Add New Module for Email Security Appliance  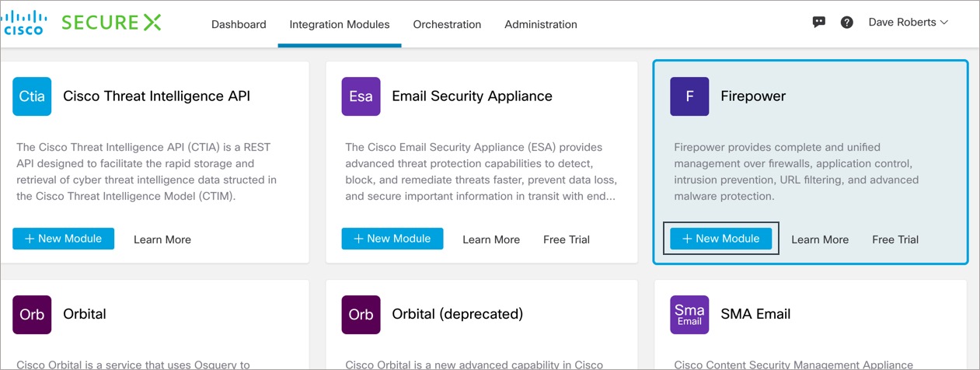(x=392, y=239)
